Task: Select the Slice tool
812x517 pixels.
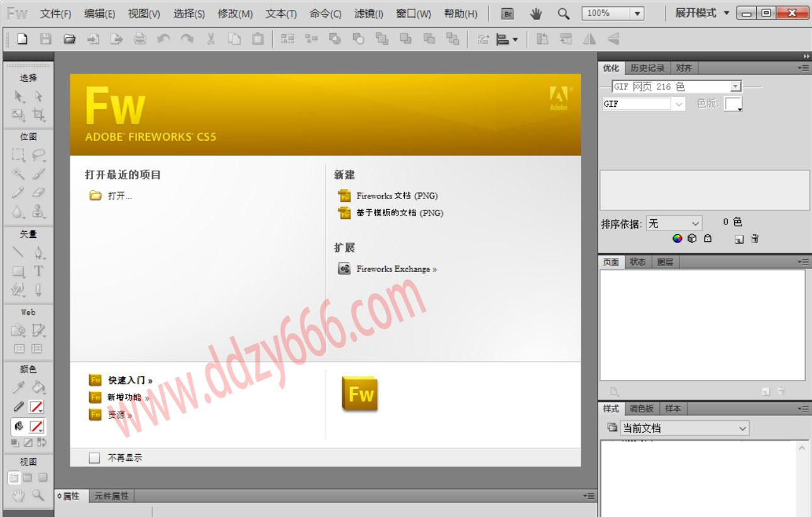Action: 39,330
